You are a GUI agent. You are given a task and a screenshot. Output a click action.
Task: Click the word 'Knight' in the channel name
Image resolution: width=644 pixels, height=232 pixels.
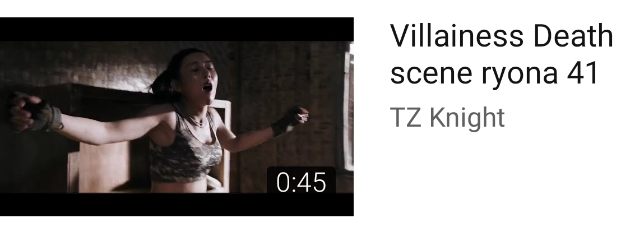tap(467, 118)
